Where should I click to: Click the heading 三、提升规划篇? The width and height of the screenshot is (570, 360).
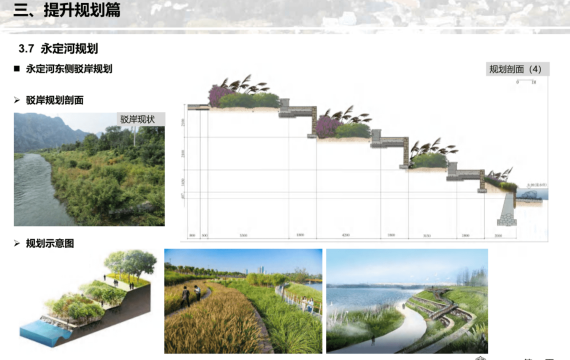tap(67, 10)
